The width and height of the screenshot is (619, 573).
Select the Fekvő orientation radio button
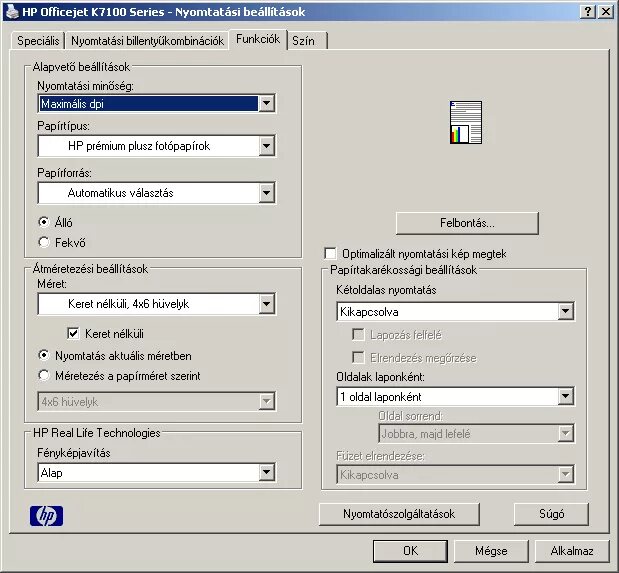[44, 242]
